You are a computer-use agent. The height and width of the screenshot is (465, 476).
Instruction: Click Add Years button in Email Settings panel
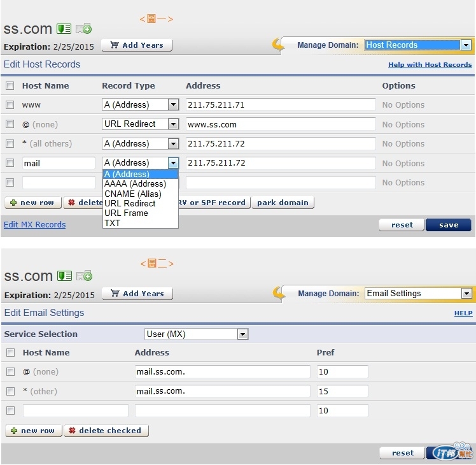[x=137, y=294]
